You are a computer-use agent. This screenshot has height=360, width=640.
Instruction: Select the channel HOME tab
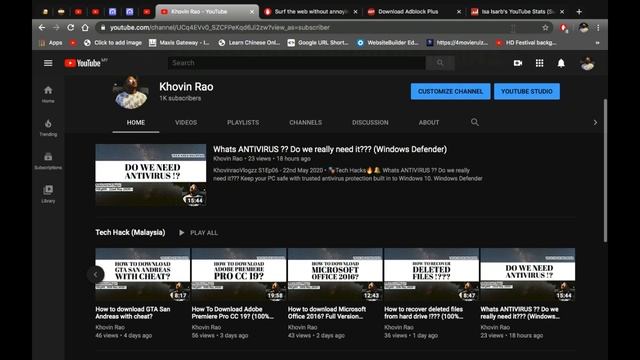pyautogui.click(x=136, y=122)
